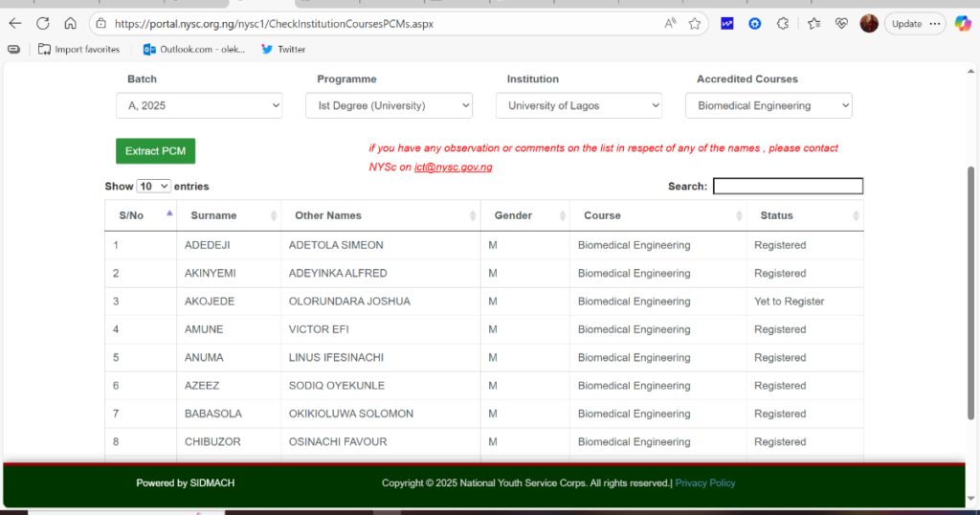Image resolution: width=980 pixels, height=515 pixels.
Task: Open the Twitter bookmark
Action: (283, 49)
